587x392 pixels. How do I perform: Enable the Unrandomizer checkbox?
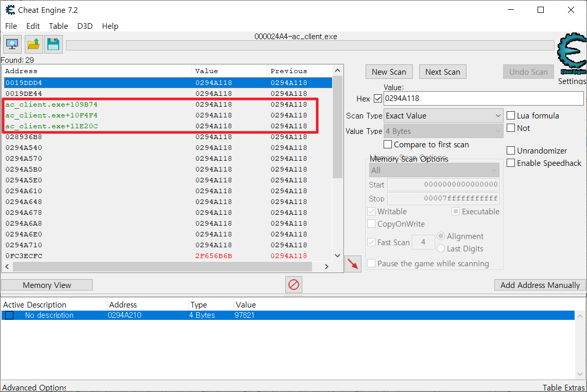(511, 150)
